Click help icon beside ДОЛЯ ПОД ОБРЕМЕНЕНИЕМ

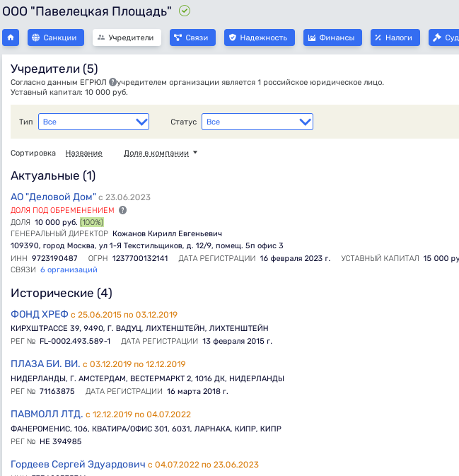tap(122, 210)
